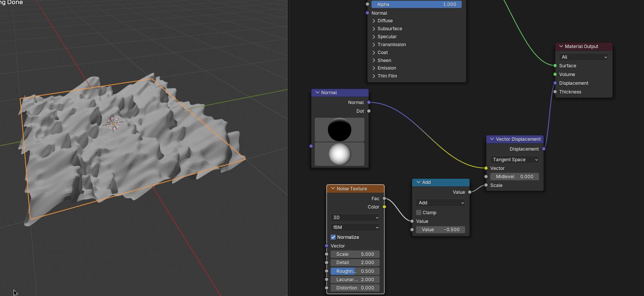Click the Material Output Volume socket
This screenshot has height=296, width=644.
pos(555,75)
